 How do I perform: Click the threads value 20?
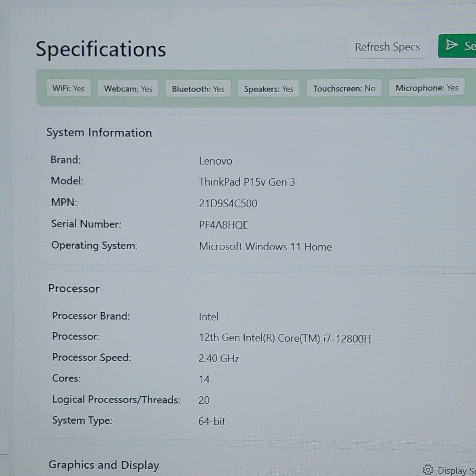(x=204, y=400)
